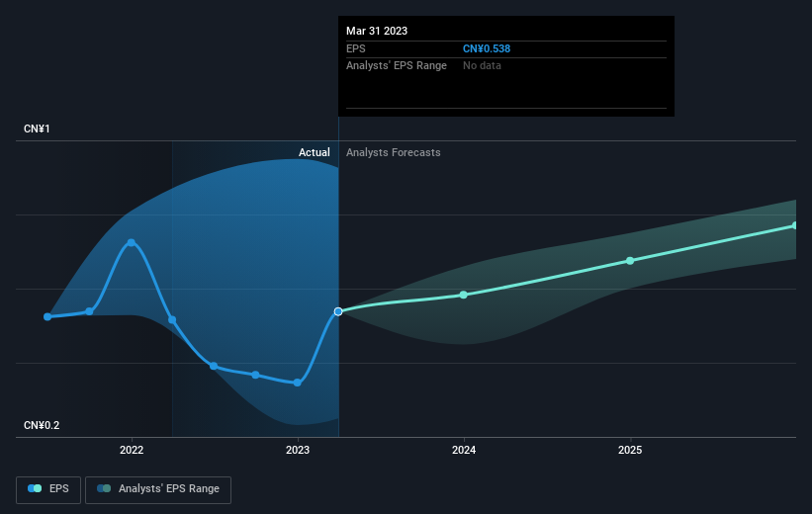812x514 pixels.
Task: Click the CN¥1 y-axis label
Action: click(37, 128)
